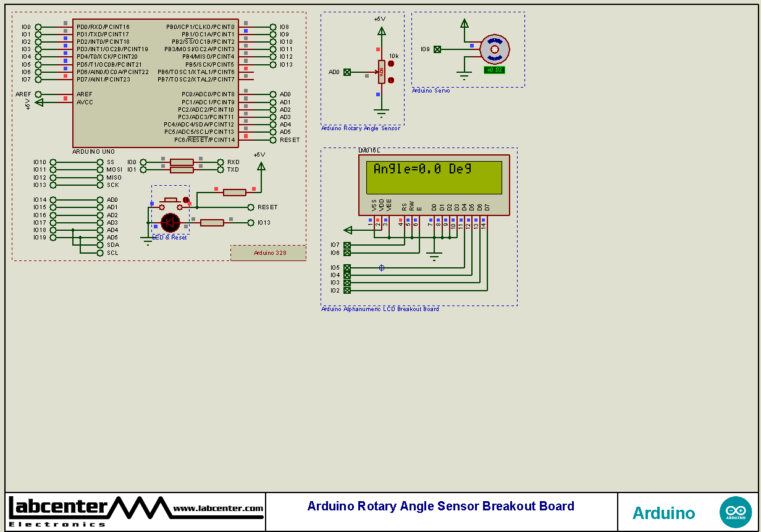Click the Arduino Rotary Angle Sensor Breakout Board title
Viewport: 761px width, 532px height.
coord(440,505)
